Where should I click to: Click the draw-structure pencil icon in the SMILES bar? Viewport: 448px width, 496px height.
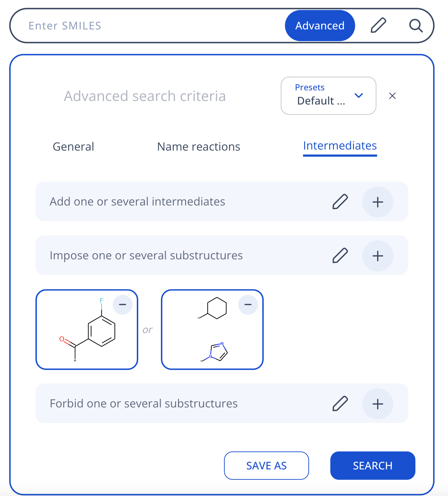click(x=378, y=26)
